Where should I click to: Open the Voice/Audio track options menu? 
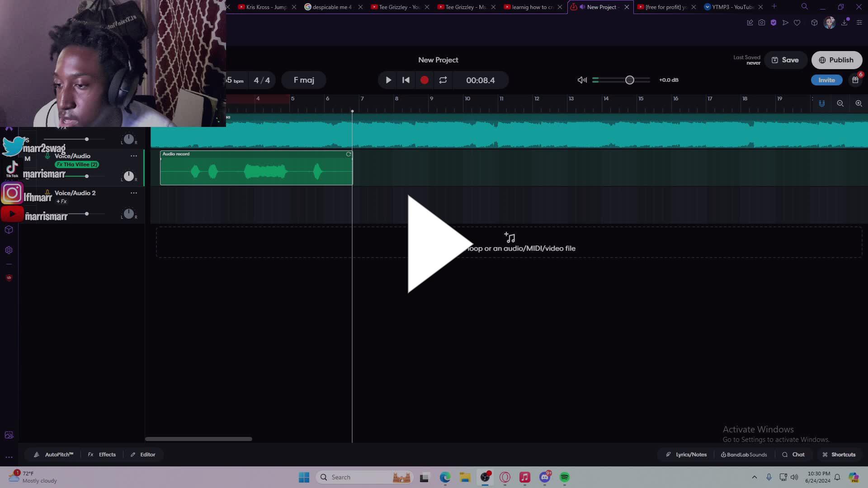[x=133, y=156]
